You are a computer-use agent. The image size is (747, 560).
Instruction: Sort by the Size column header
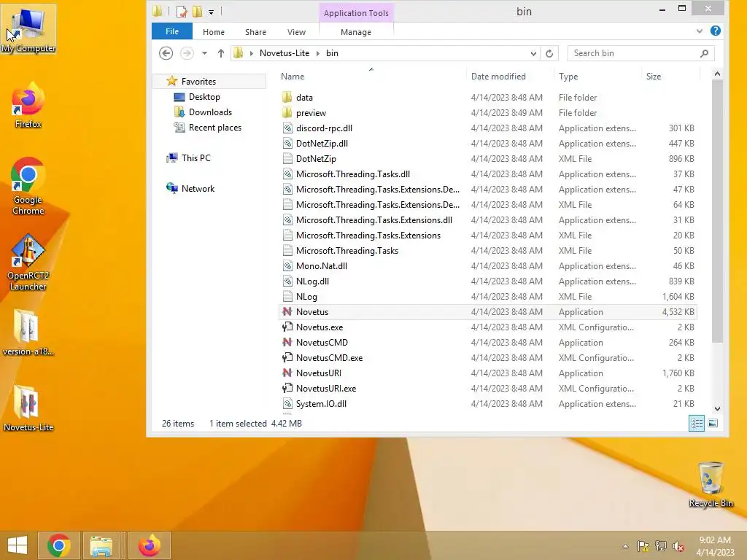653,76
